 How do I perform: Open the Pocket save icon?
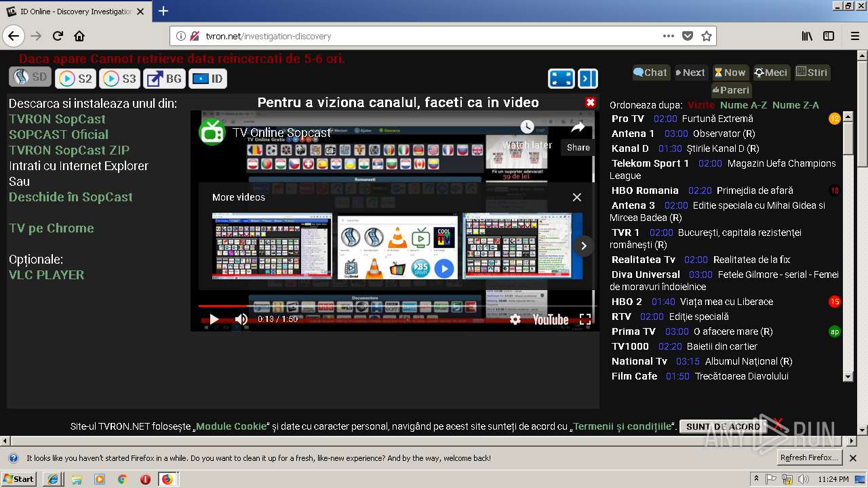tap(687, 36)
